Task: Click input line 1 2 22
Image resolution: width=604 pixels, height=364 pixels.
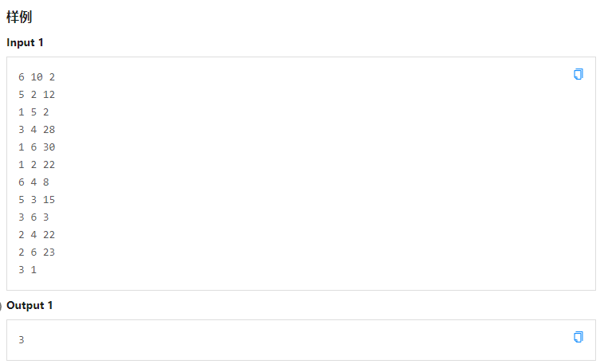Action: 37,165
